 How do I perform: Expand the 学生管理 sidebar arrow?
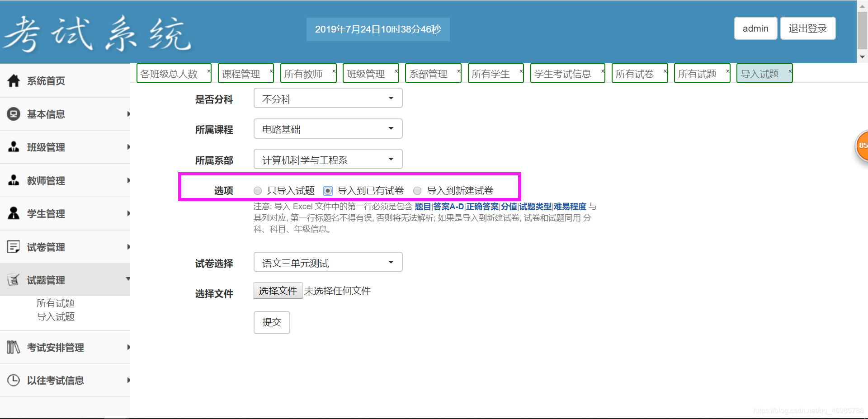pos(128,213)
